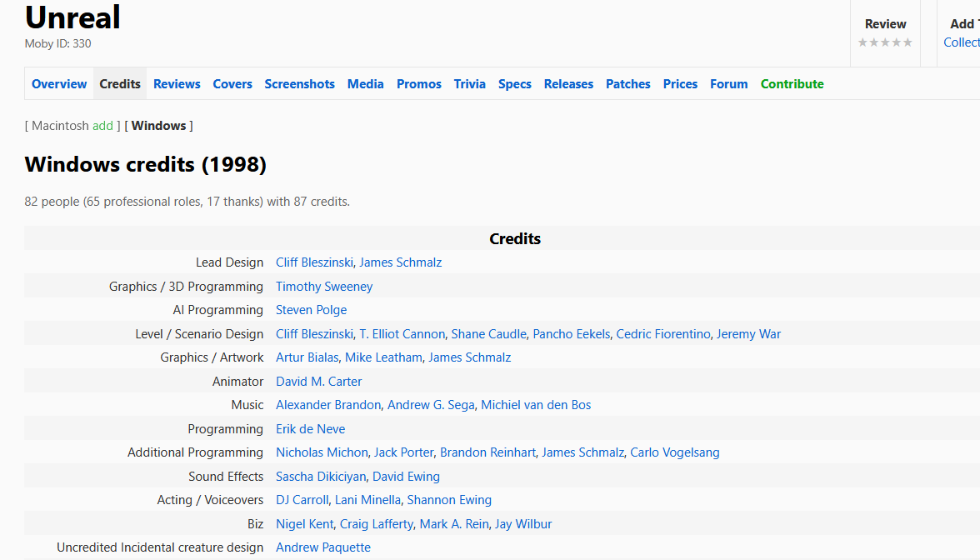The width and height of the screenshot is (980, 560).
Task: Open the Collection link in the header
Action: click(962, 42)
